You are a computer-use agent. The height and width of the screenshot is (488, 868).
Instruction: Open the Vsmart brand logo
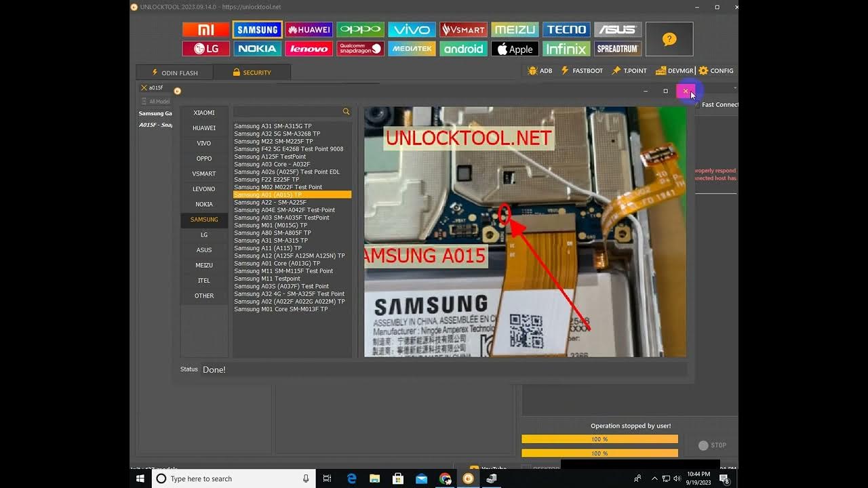(x=463, y=30)
